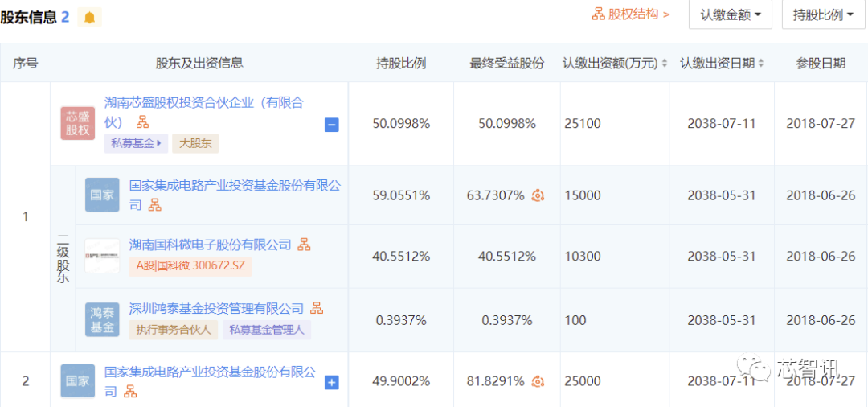The width and height of the screenshot is (868, 407).
Task: Open 湖南国科微电子股份有限公司 link
Action: click(x=211, y=244)
